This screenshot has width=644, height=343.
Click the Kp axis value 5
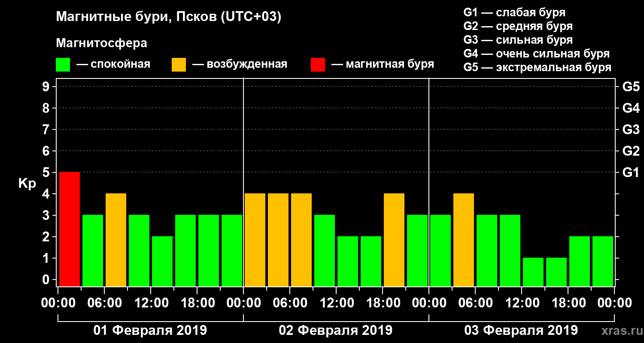coord(47,173)
